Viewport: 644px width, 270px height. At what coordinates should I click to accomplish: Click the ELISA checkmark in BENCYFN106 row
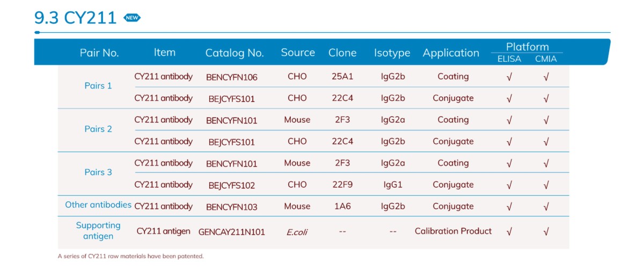point(509,77)
